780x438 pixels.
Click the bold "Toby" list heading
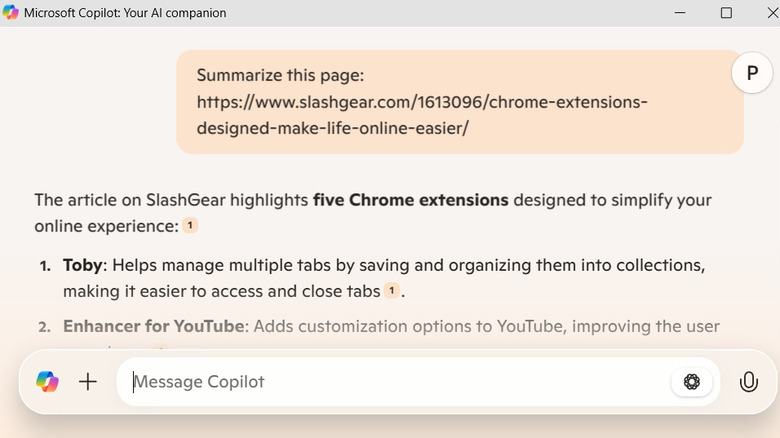[x=83, y=266]
